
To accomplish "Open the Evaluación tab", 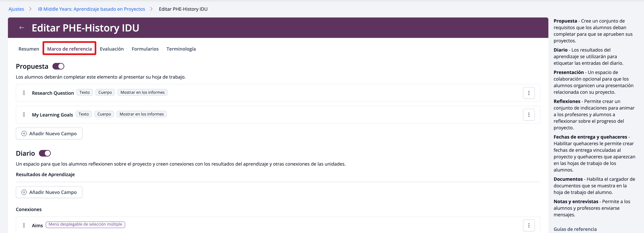I will tap(111, 49).
